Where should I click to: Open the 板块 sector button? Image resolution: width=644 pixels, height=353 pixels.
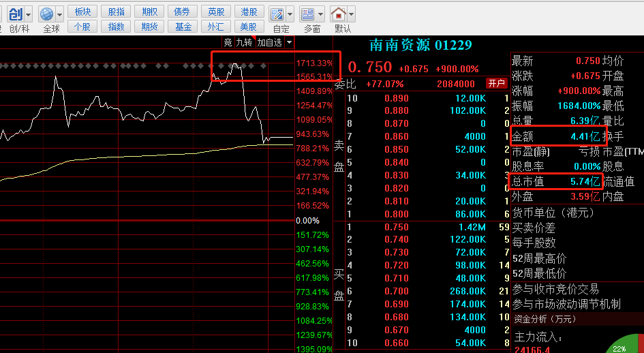(x=82, y=12)
